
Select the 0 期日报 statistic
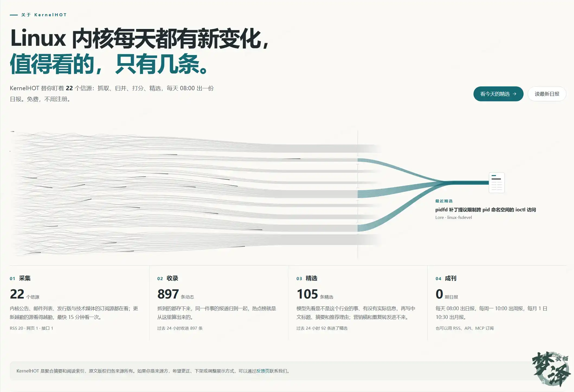pos(447,294)
